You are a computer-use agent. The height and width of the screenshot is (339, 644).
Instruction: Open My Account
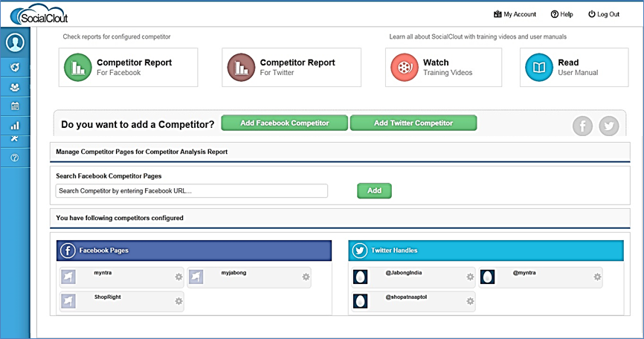pos(515,14)
